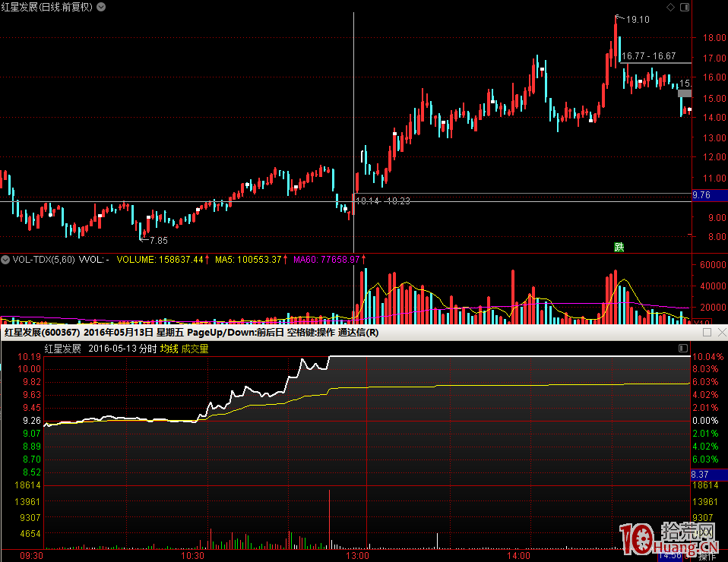The height and width of the screenshot is (562, 728).
Task: Maximize the intraday popup window
Action: tap(707, 333)
